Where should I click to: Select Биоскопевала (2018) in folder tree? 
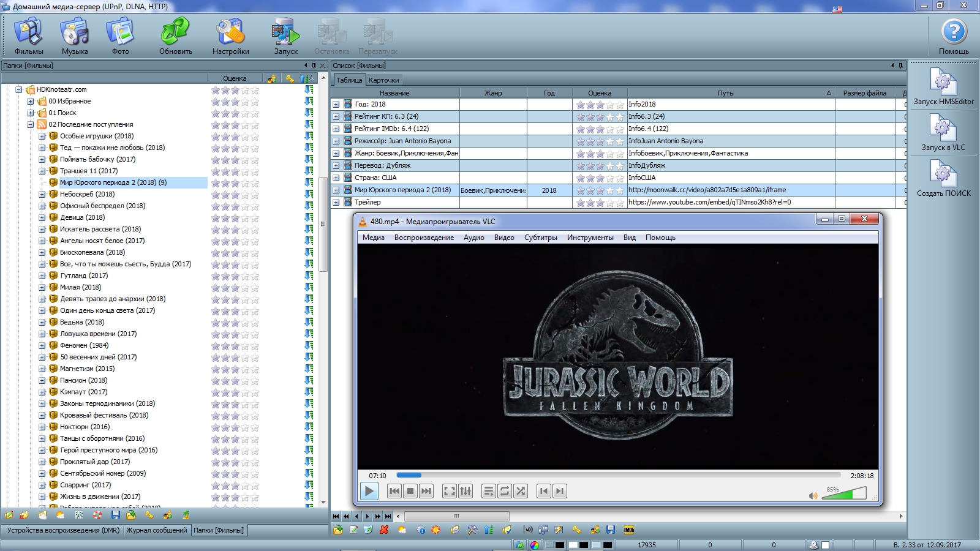[92, 252]
